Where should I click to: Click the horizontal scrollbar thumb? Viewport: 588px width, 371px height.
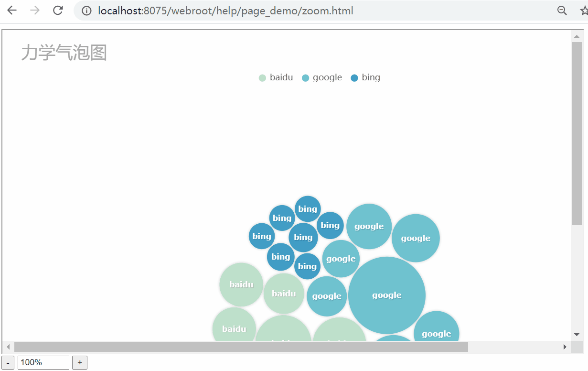tap(241, 347)
